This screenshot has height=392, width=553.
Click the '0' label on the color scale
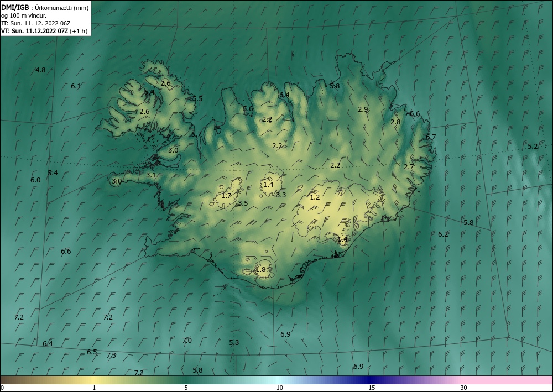(x=2, y=388)
